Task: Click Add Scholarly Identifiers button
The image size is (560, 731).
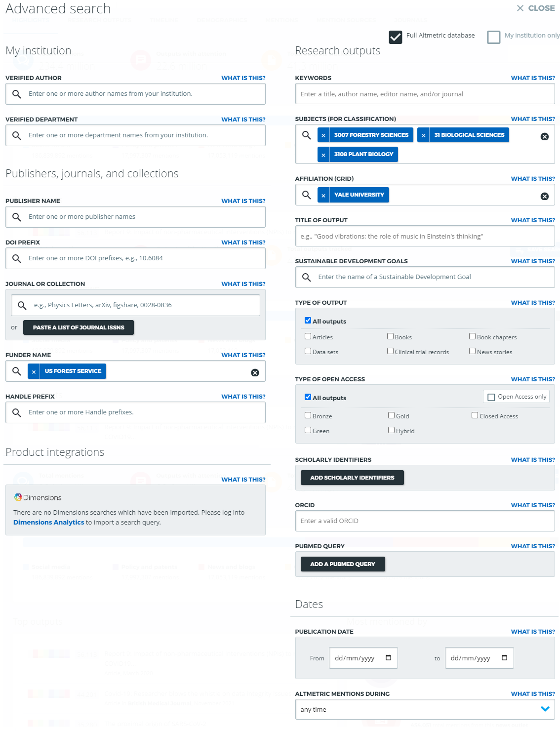Action: coord(352,478)
